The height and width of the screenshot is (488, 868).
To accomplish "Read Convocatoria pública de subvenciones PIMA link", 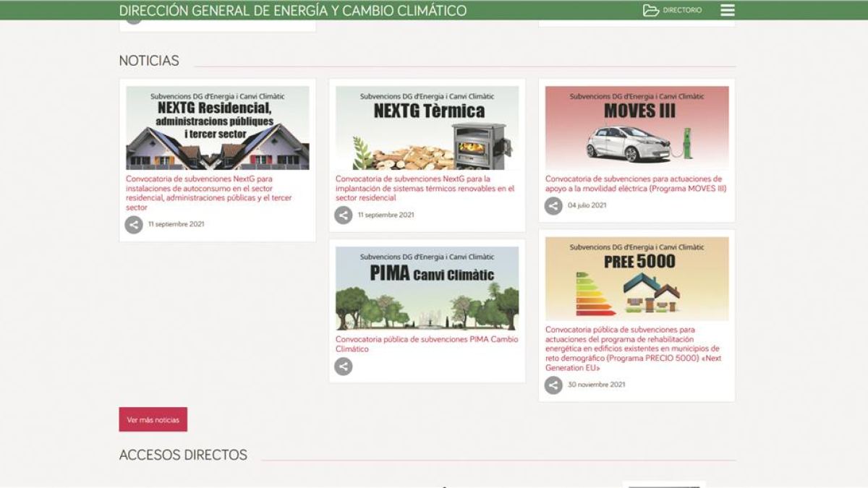I will (x=427, y=344).
